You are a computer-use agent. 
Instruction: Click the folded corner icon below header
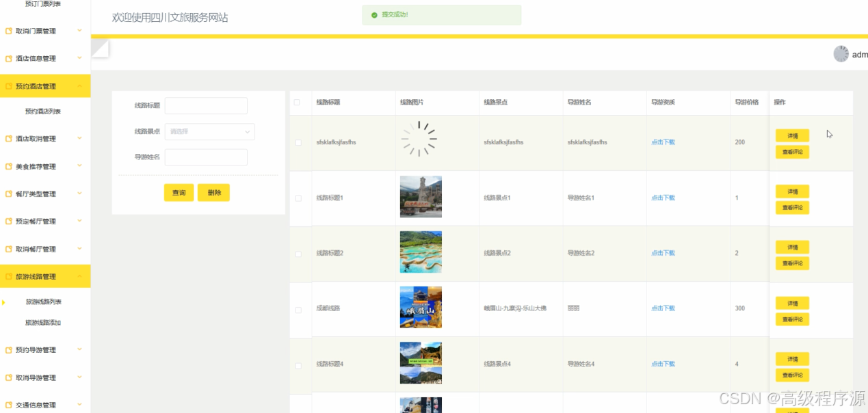tap(100, 48)
